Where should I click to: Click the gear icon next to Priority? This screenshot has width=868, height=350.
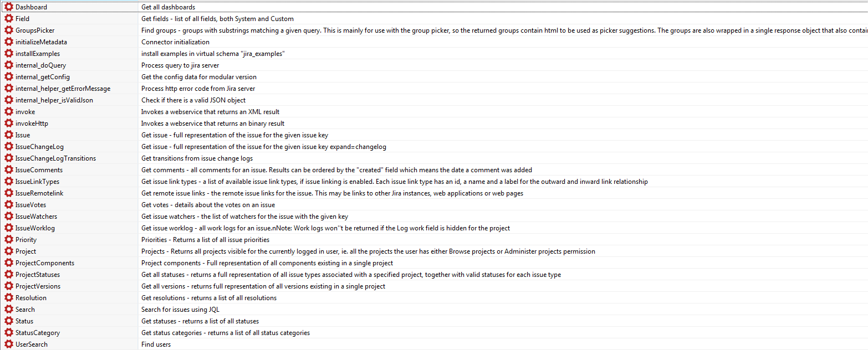(9, 240)
